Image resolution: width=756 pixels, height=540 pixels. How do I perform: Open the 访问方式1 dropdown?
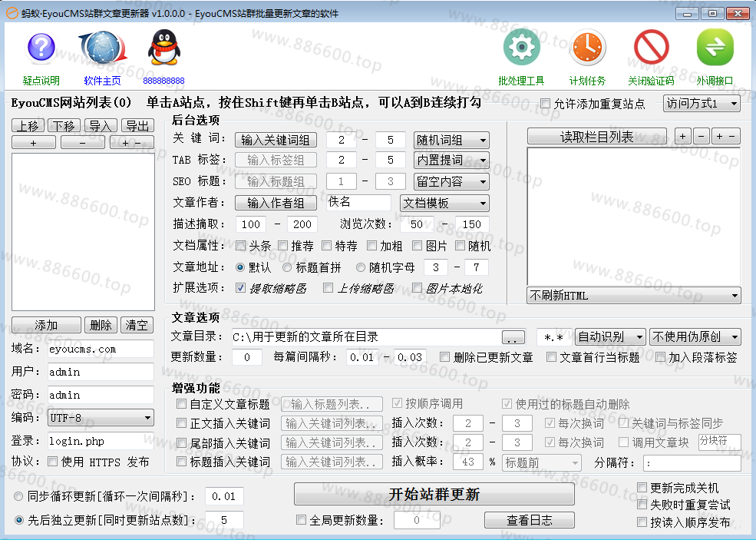tap(702, 103)
